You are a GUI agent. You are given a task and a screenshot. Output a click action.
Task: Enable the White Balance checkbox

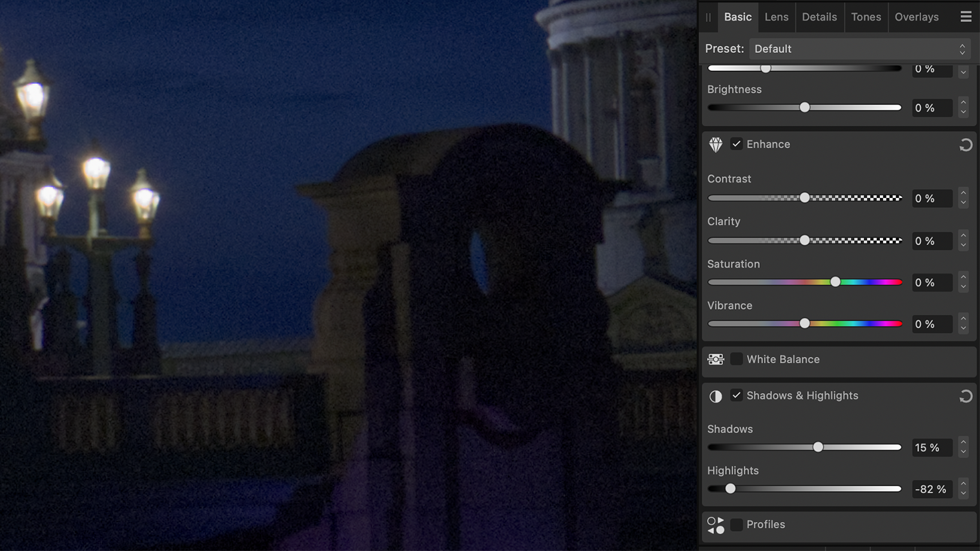pos(736,359)
